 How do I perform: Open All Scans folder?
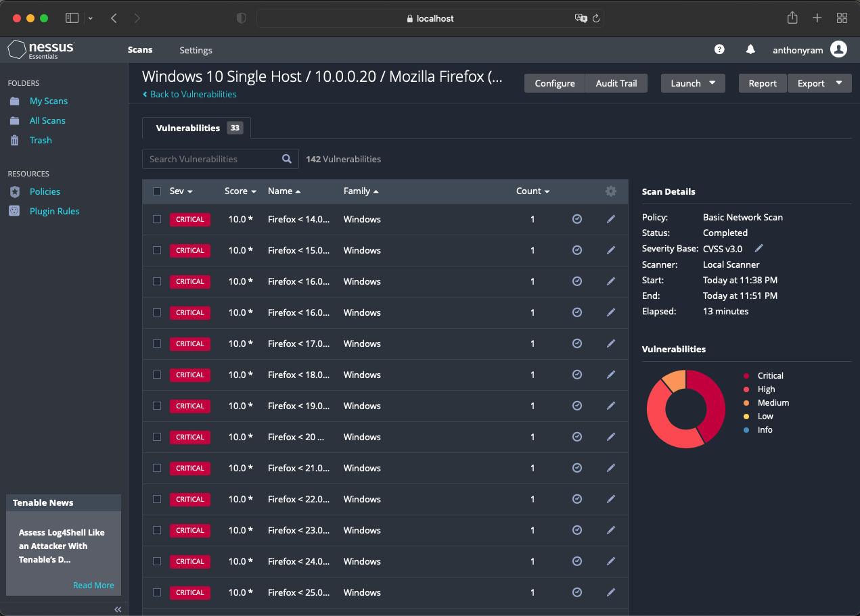click(x=47, y=120)
